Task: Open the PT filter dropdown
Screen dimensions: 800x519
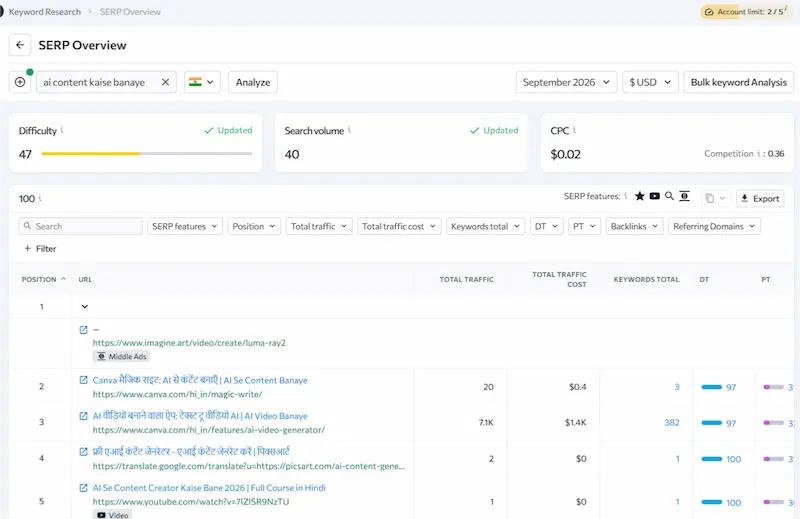Action: click(584, 226)
